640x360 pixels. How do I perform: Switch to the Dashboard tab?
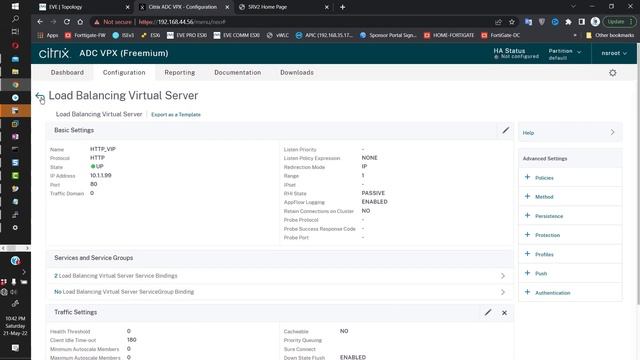coord(67,72)
